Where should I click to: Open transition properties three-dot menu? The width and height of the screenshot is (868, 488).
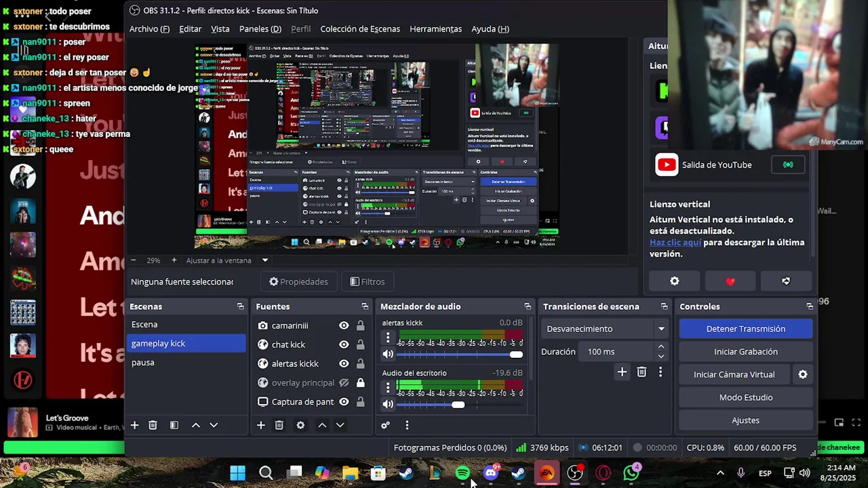point(660,371)
